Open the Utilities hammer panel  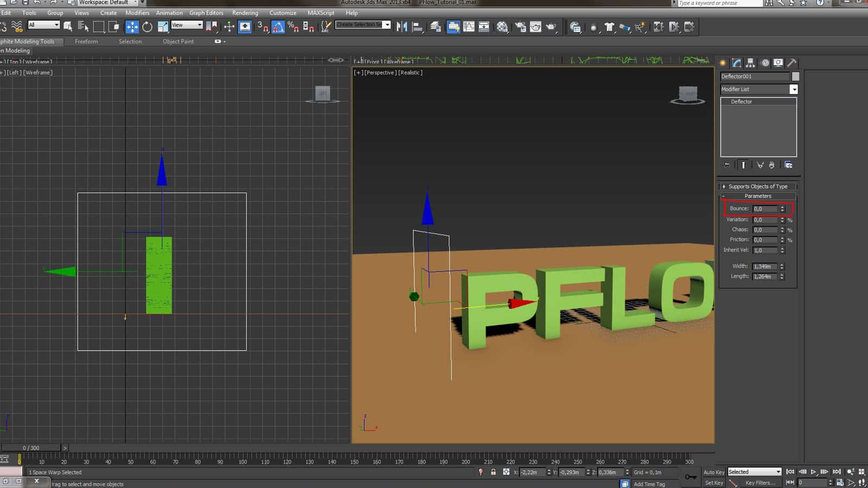pyautogui.click(x=792, y=63)
